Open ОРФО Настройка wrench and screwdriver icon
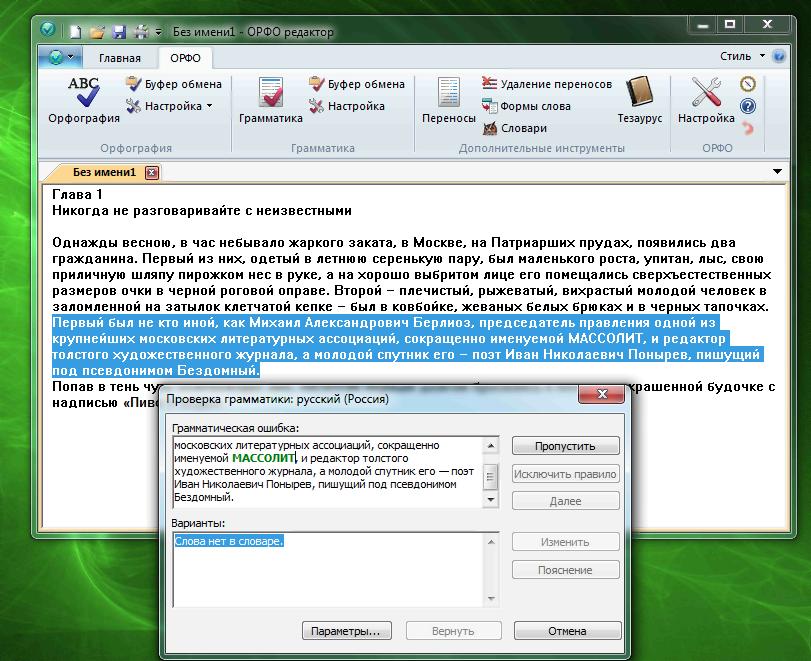 [706, 99]
